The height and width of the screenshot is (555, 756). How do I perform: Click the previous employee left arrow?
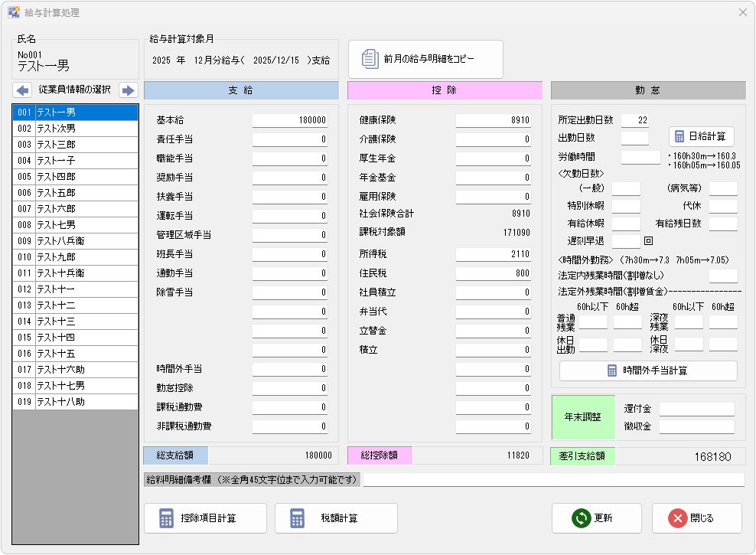coord(23,90)
